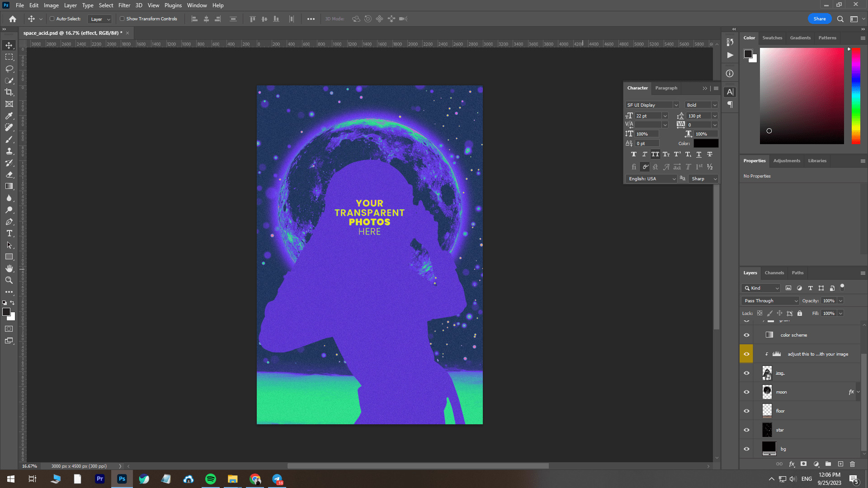Open the Sharp anti-aliasing dropdown
Image resolution: width=868 pixels, height=488 pixels.
pos(703,178)
